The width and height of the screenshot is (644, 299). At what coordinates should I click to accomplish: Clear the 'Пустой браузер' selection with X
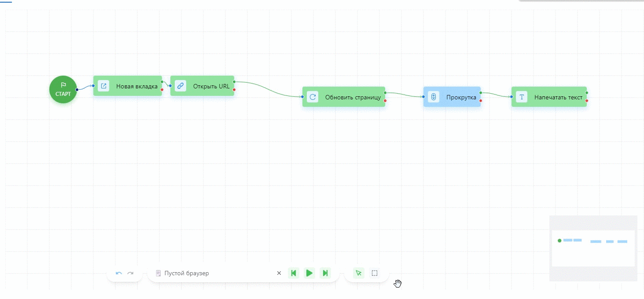pos(279,273)
